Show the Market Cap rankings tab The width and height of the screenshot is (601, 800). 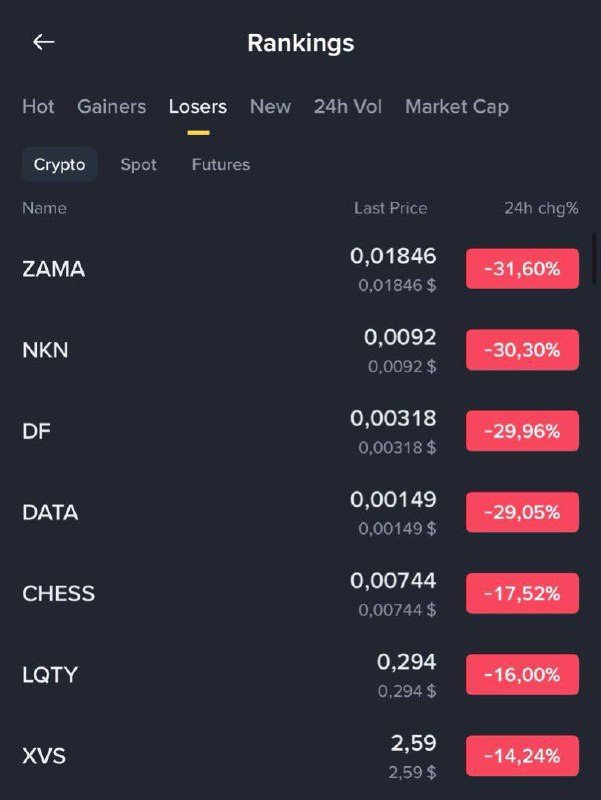(456, 106)
